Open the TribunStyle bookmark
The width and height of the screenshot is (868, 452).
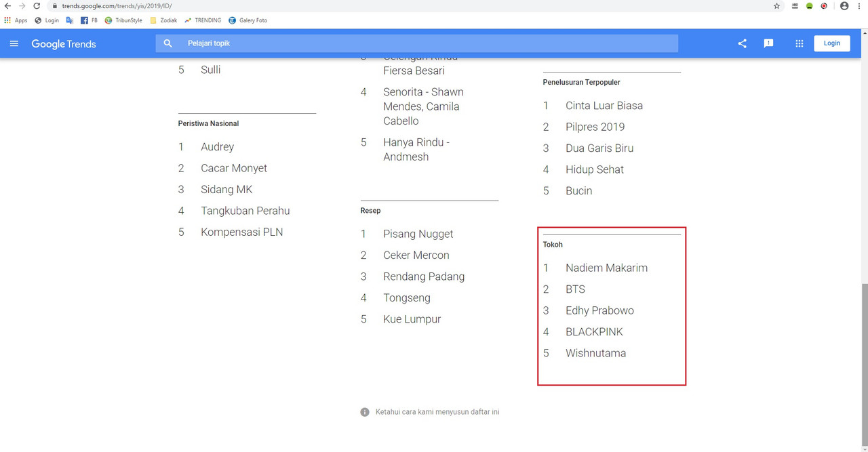point(123,20)
